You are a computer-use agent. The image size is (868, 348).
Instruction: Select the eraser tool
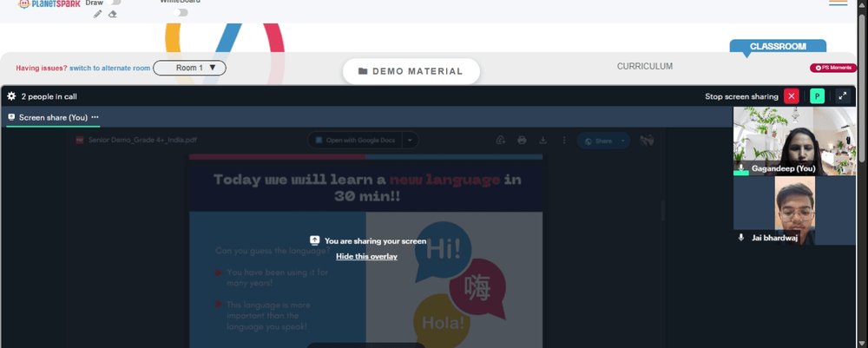[113, 14]
